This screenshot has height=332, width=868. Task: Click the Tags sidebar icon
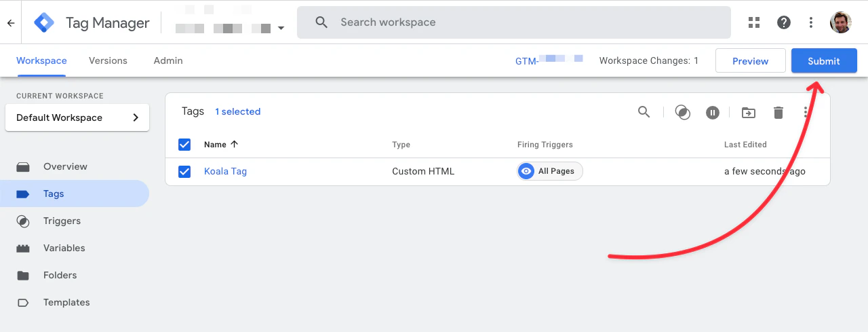(23, 194)
